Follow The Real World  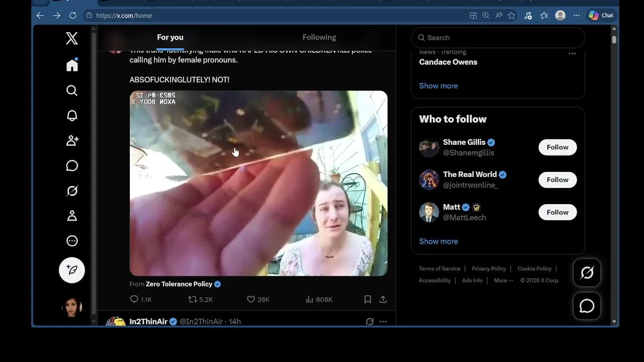tap(557, 179)
